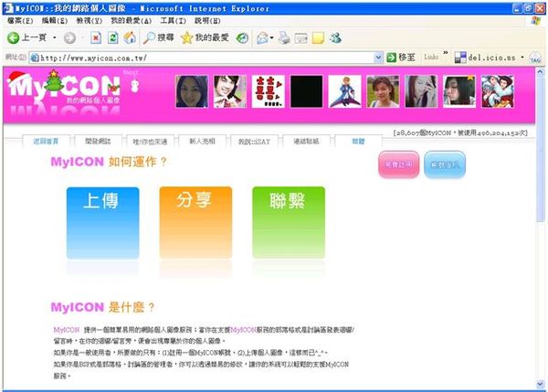Open the Mail icon dropdown arrow
The image size is (548, 392).
[x=271, y=37]
